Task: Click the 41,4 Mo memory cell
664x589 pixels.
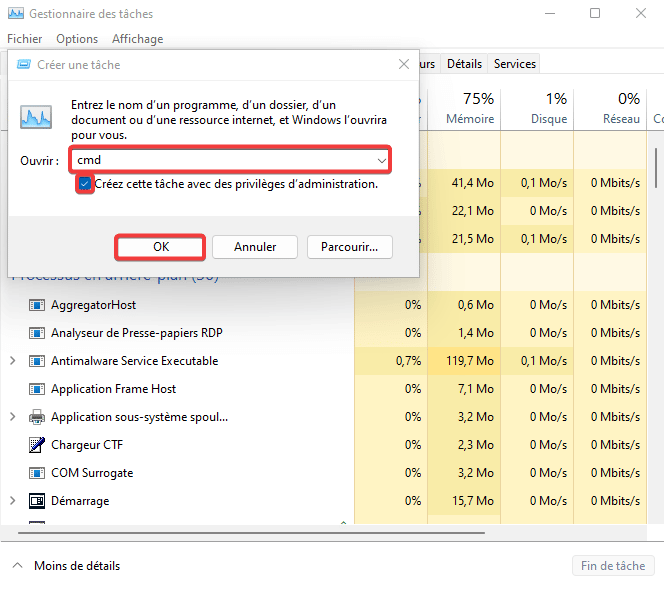Action: coord(464,183)
